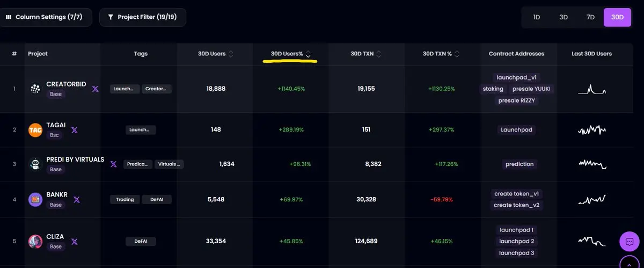644x268 pixels.
Task: Open Project Filter (19/19)
Action: pyautogui.click(x=143, y=17)
